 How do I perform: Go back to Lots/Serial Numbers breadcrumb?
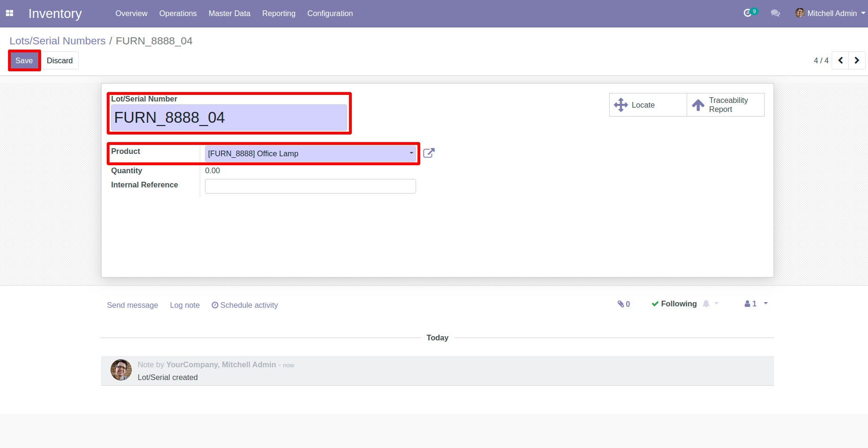click(58, 41)
